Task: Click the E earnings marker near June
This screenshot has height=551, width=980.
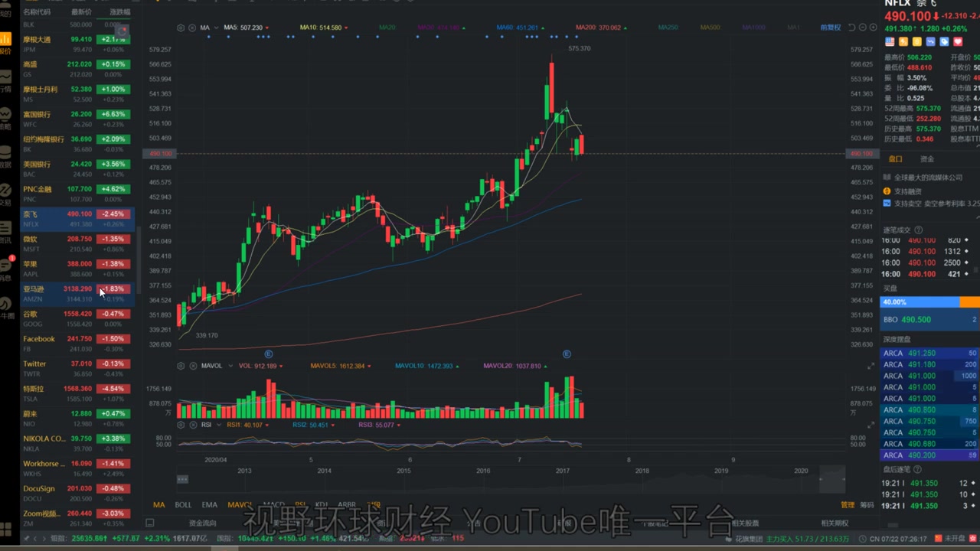Action: (x=269, y=354)
